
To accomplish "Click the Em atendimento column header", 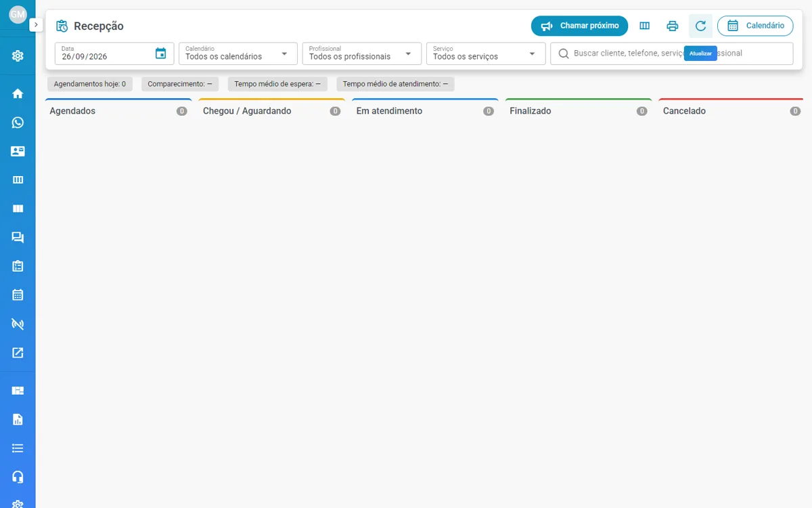I will (425, 111).
